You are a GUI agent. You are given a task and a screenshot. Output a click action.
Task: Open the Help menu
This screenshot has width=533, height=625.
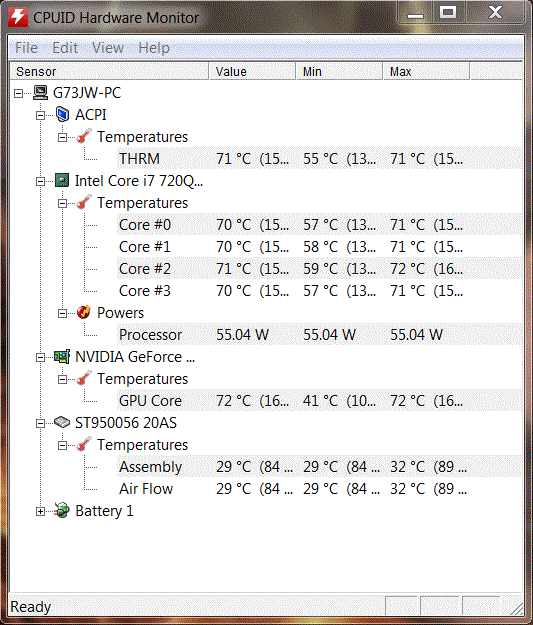coord(154,48)
